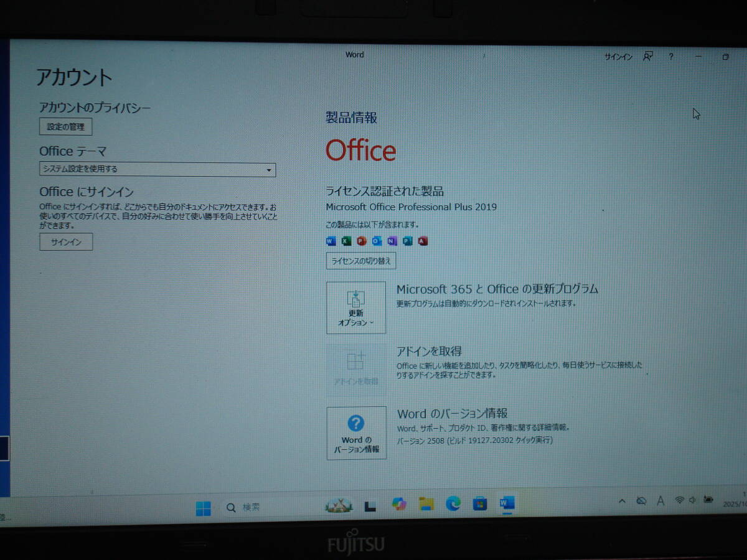This screenshot has width=747, height=560.
Task: Click the アドインを取得 button
Action: pos(356,370)
